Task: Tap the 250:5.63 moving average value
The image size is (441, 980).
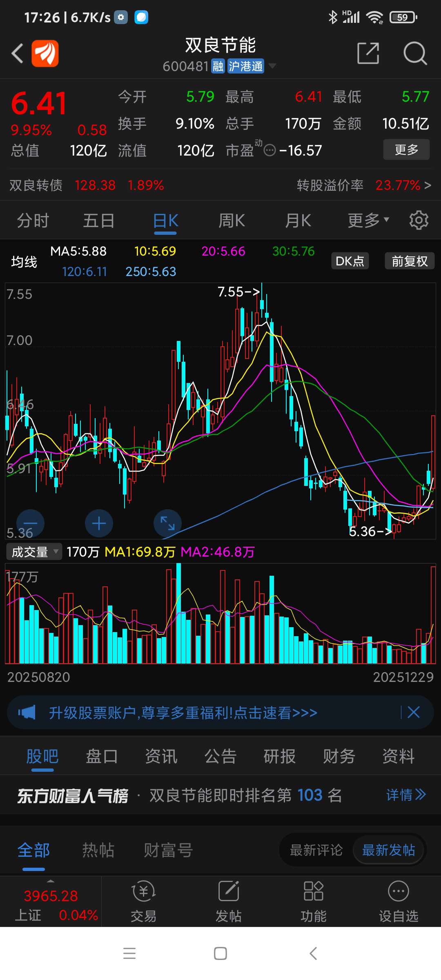Action: (151, 272)
